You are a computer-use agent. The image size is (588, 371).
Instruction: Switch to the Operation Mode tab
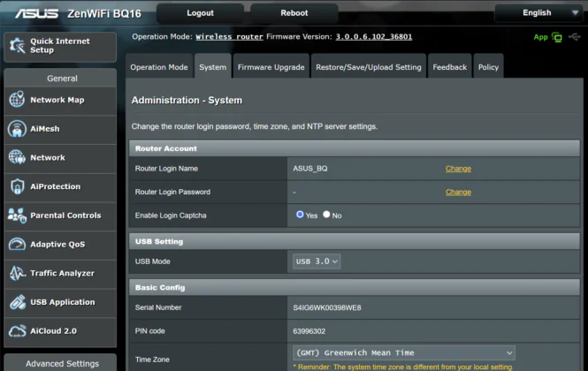tap(159, 67)
